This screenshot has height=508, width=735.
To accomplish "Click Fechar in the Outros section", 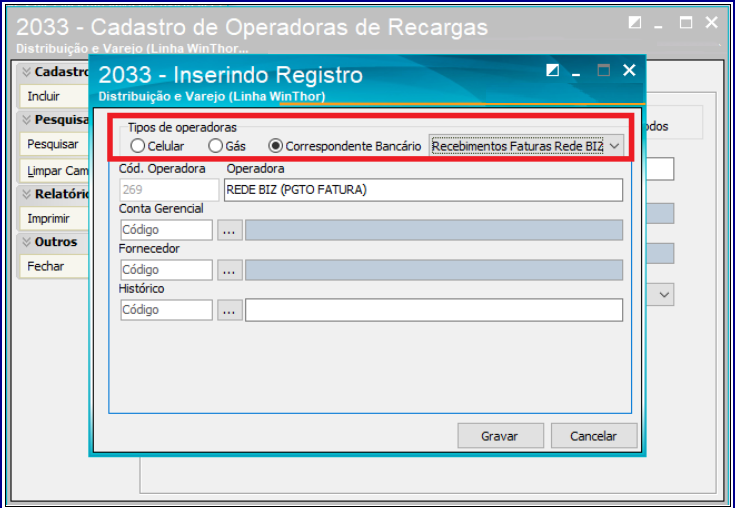I will 54,266.
